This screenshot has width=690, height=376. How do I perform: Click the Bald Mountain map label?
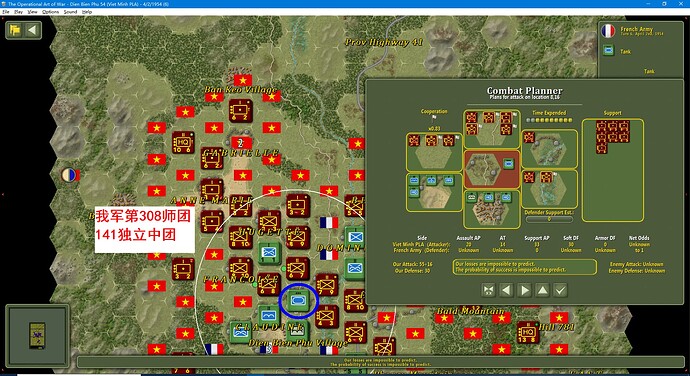[470, 311]
